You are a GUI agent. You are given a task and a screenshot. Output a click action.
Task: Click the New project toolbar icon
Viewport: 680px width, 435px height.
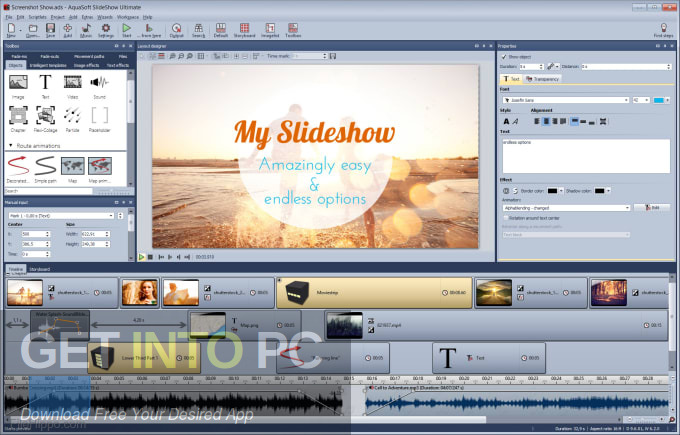(12, 30)
